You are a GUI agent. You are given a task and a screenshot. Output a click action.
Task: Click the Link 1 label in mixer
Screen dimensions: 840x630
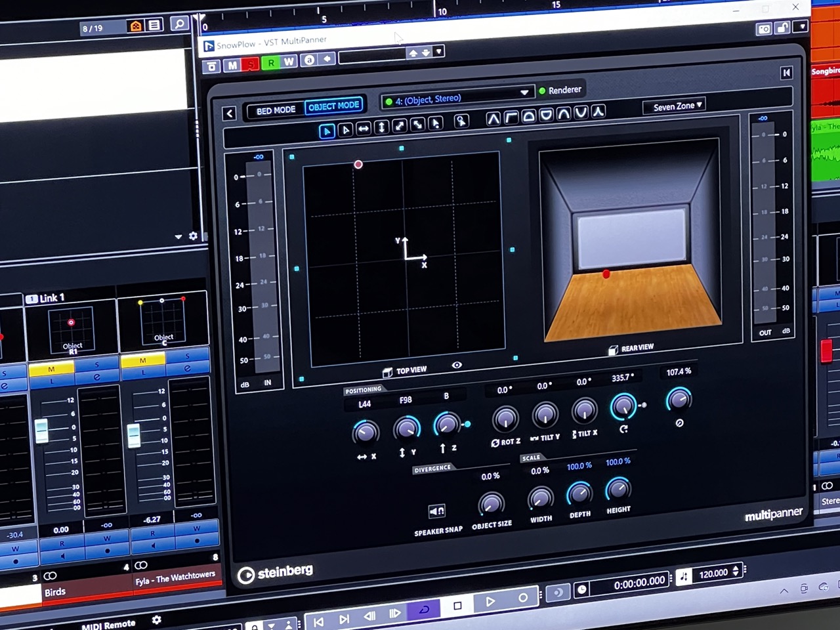[x=52, y=298]
